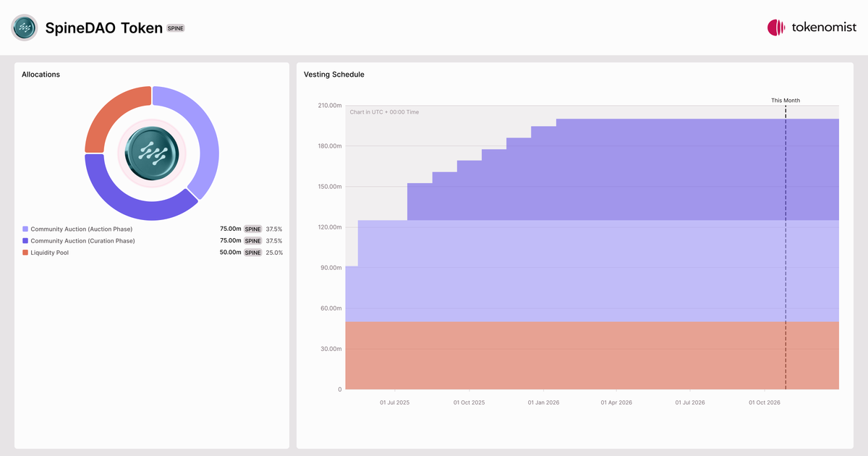Click the 01 Oct 2026 axis label
Screen dimensions: 868x456
(764, 402)
